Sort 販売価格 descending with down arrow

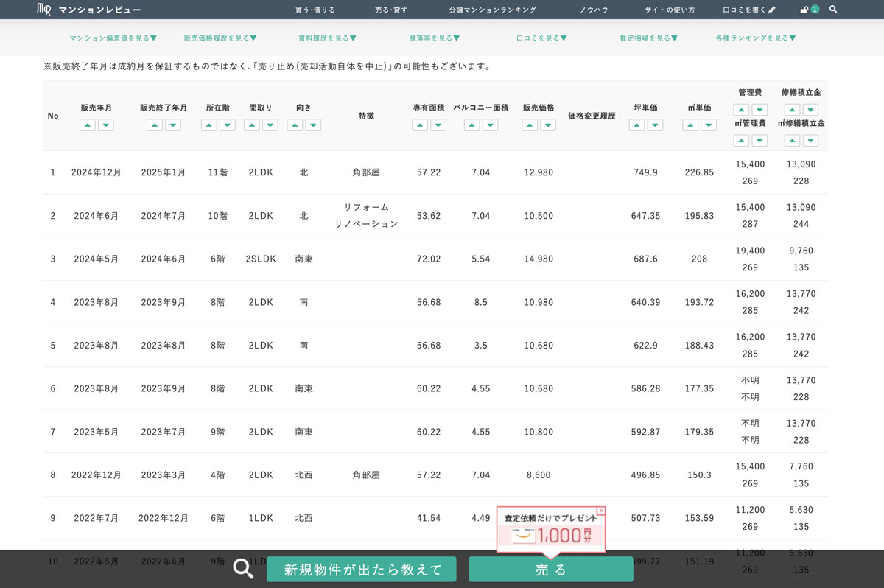[548, 125]
